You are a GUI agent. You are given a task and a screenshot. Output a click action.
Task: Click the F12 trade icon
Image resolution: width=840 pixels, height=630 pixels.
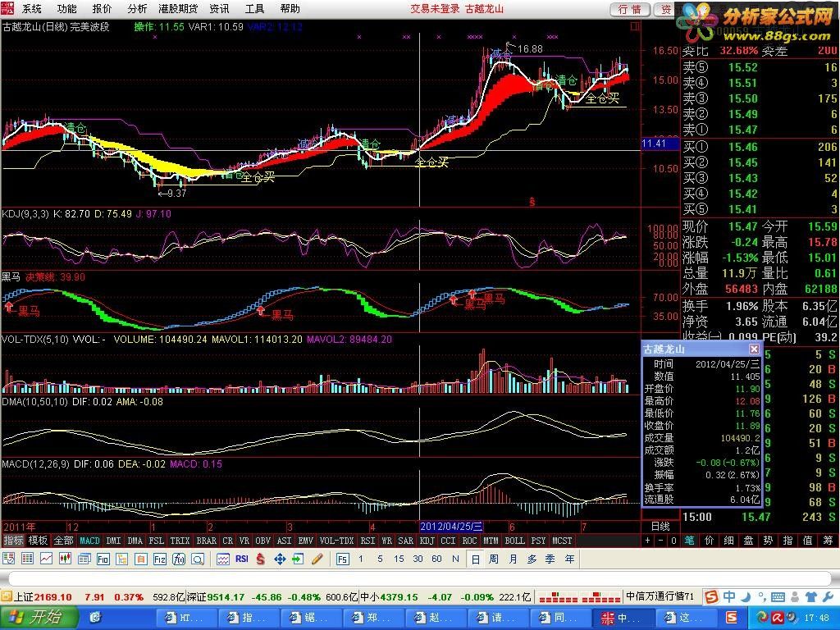160,559
